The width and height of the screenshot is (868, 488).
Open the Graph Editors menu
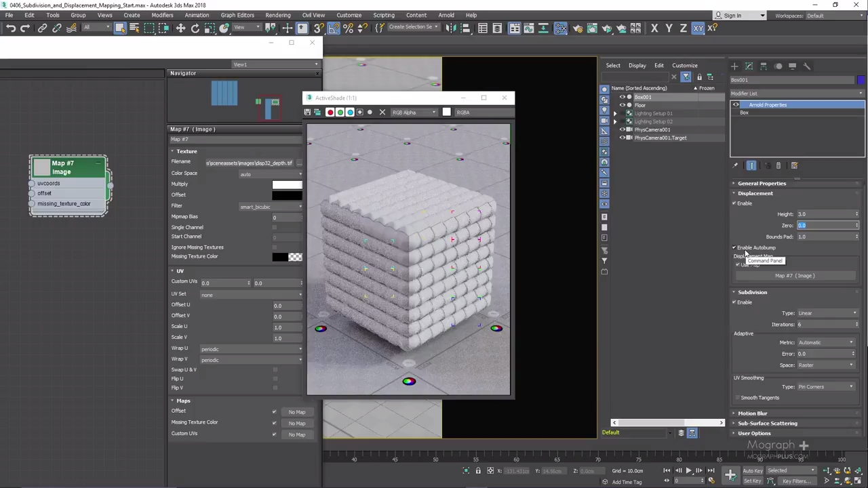237,15
